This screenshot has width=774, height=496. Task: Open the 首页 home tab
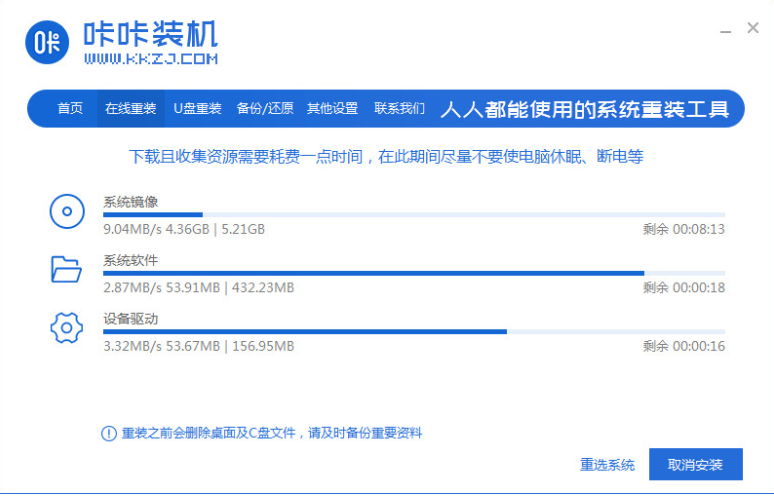click(x=70, y=108)
